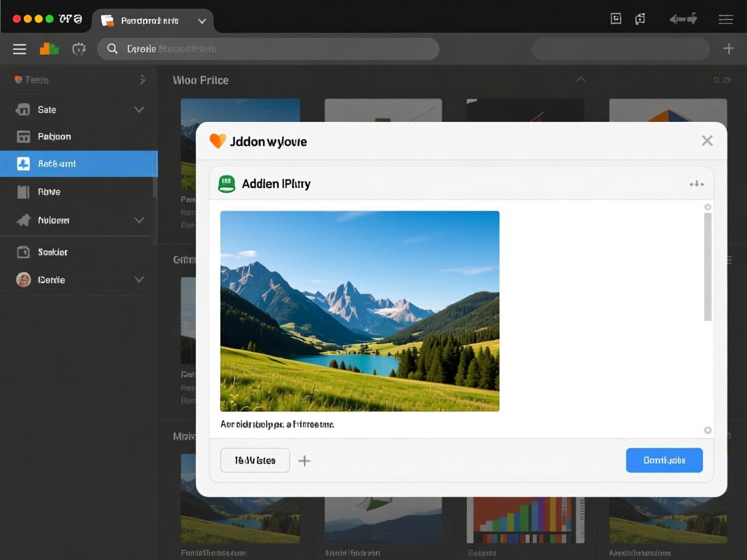Viewport: 747px width, 560px height.
Task: Expand the Sate sidebar item chevron
Action: (x=139, y=110)
